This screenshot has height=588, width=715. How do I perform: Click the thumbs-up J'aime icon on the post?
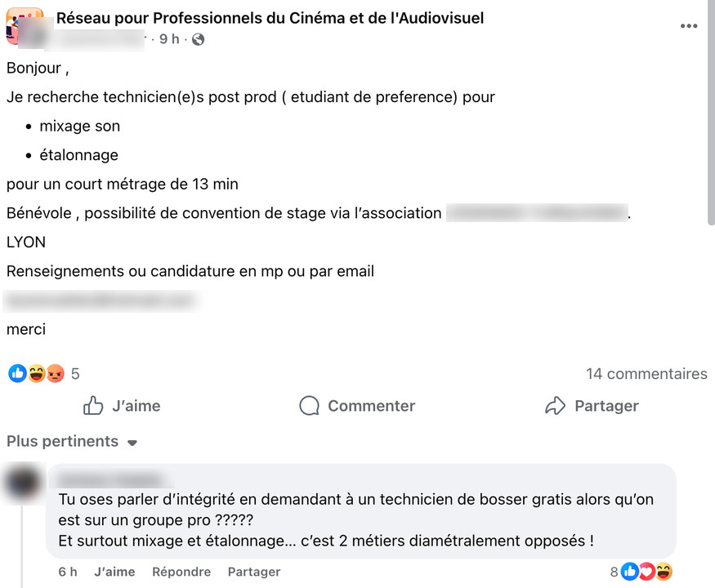94,406
